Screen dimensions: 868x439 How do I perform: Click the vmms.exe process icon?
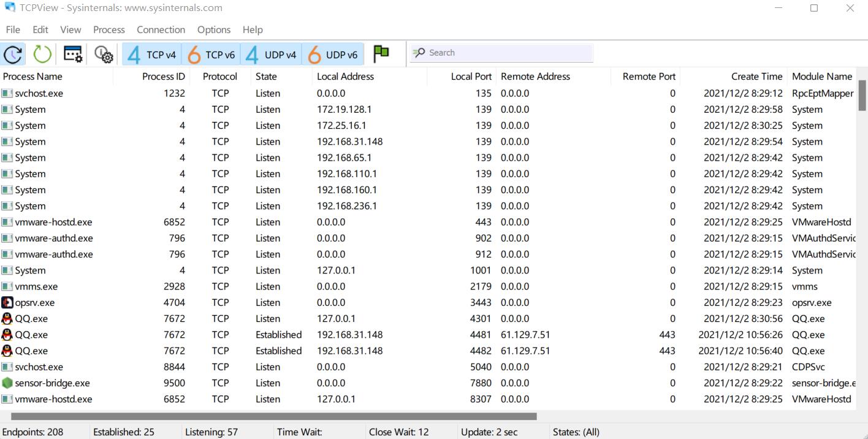click(x=7, y=286)
